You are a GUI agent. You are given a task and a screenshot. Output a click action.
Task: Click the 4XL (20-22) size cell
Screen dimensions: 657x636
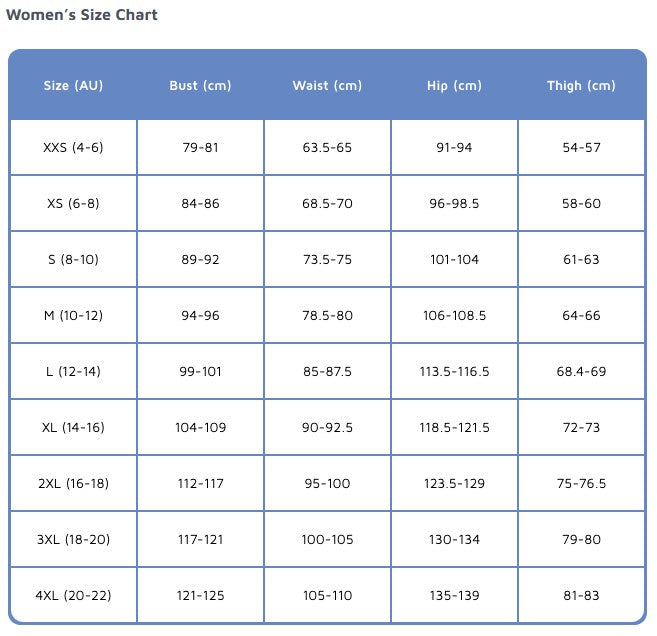(x=73, y=596)
